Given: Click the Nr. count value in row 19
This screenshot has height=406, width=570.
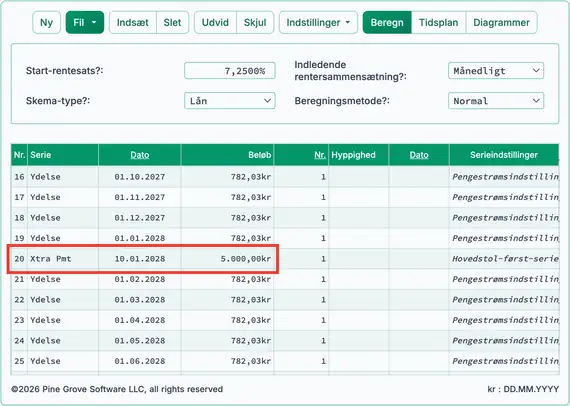Looking at the screenshot, I should tap(301, 238).
